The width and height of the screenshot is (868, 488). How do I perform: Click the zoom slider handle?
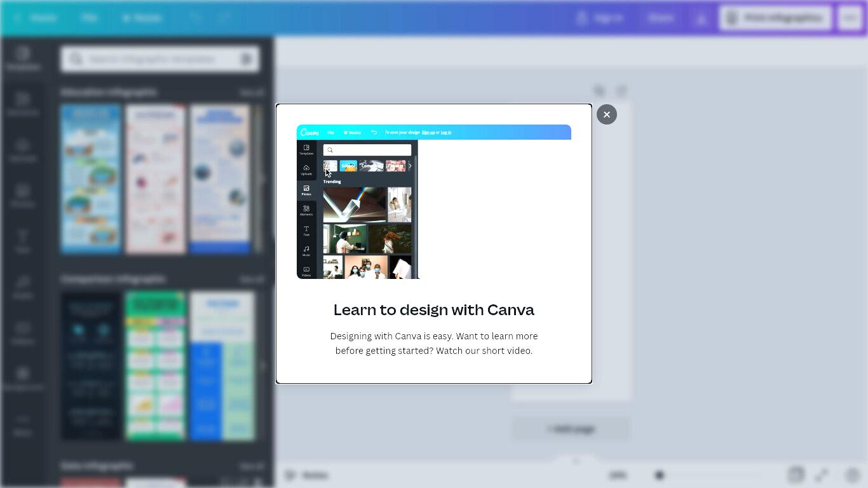tap(660, 475)
